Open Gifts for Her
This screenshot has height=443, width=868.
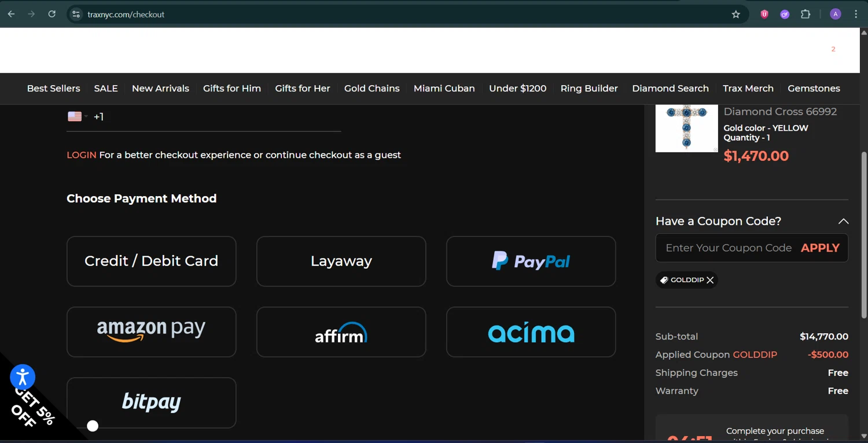303,88
